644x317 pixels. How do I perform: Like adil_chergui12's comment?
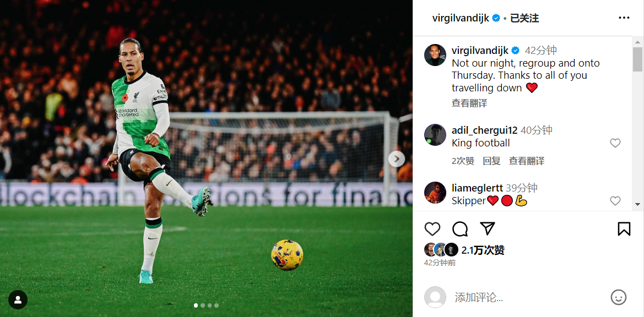pos(615,143)
